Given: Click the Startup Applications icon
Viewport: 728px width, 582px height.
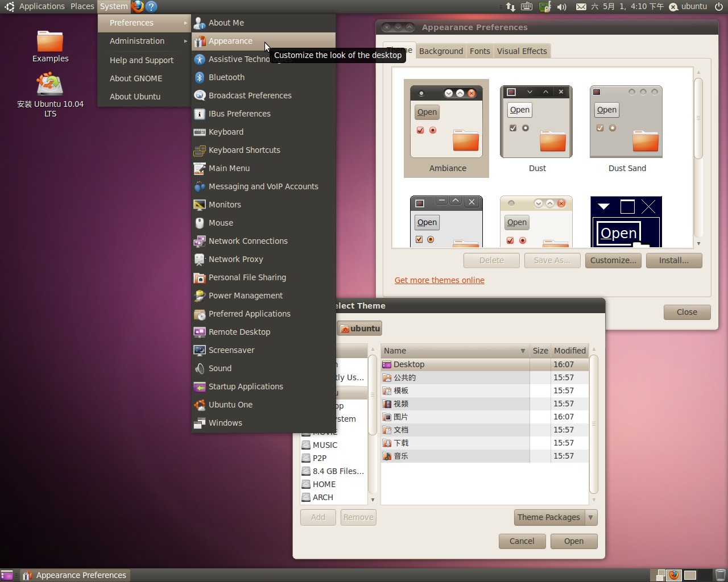Looking at the screenshot, I should (200, 386).
